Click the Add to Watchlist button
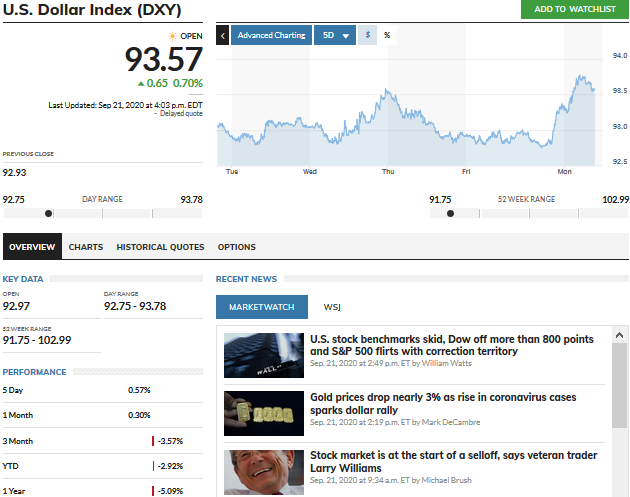The height and width of the screenshot is (497, 630). tap(575, 9)
